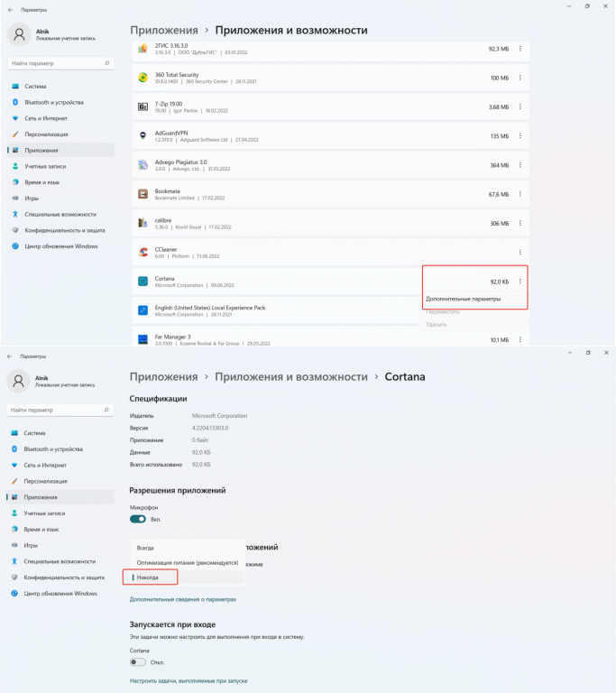Open three-dot menu for Bookmate
Viewport: 616px width, 693px height.
(520, 194)
